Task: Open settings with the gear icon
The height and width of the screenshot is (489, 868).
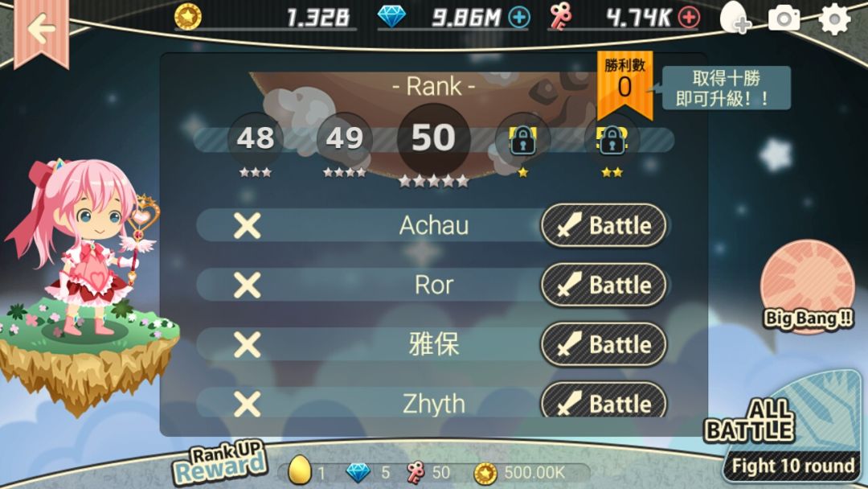Action: pyautogui.click(x=834, y=18)
